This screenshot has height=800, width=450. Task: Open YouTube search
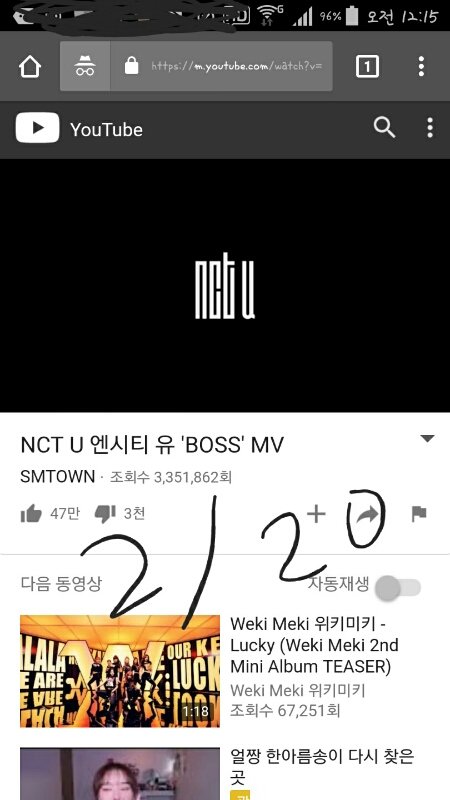384,128
